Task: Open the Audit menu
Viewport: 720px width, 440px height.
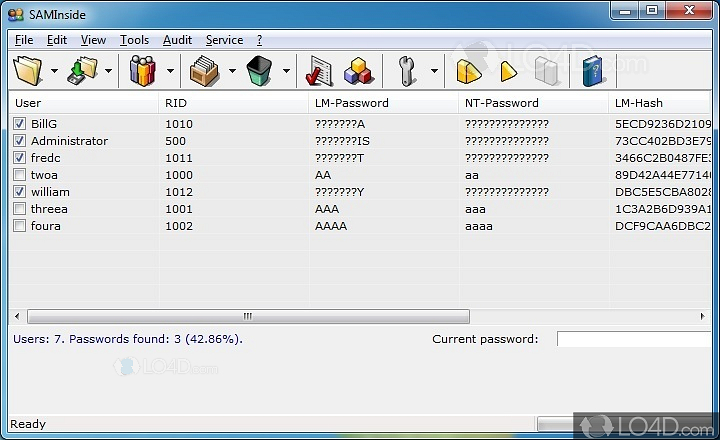Action: pyautogui.click(x=177, y=40)
